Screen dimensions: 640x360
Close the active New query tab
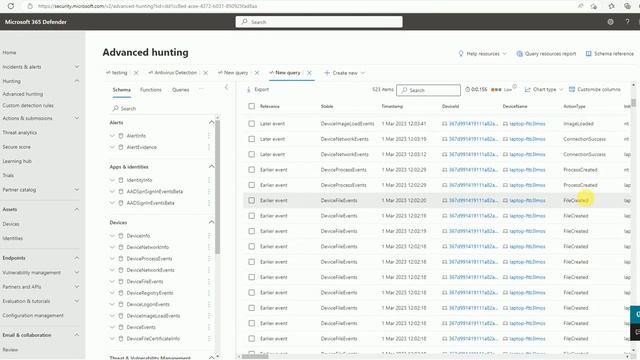(x=309, y=73)
